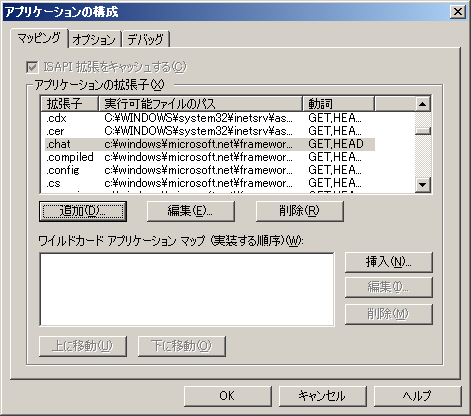
Task: Click the キャンセル button
Action: click(x=322, y=396)
